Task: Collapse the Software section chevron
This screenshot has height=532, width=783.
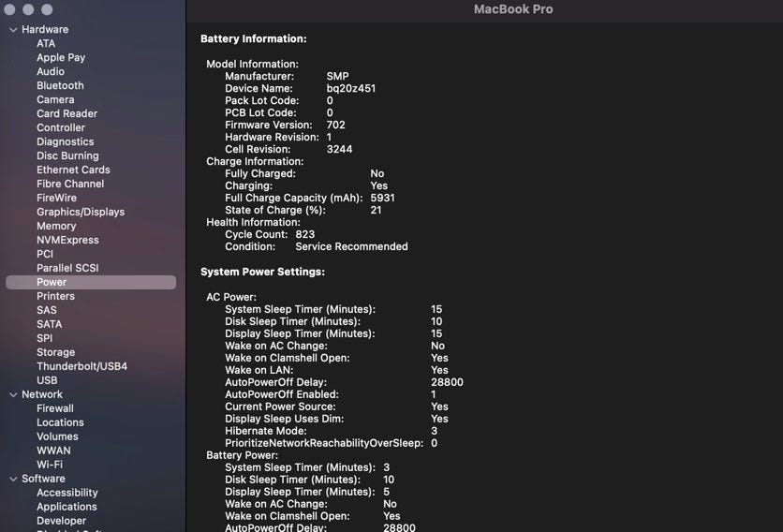Action: coord(13,479)
